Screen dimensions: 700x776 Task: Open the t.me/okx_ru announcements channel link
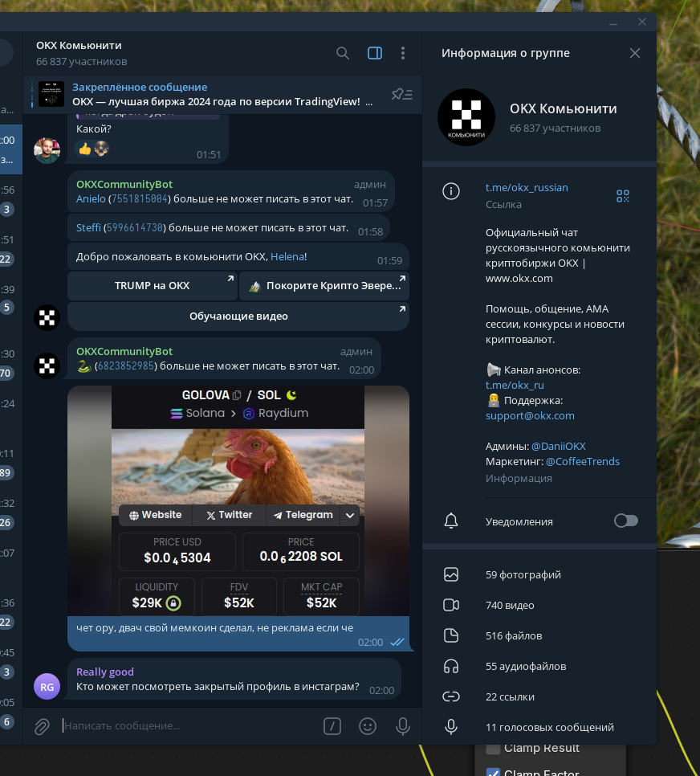click(515, 385)
